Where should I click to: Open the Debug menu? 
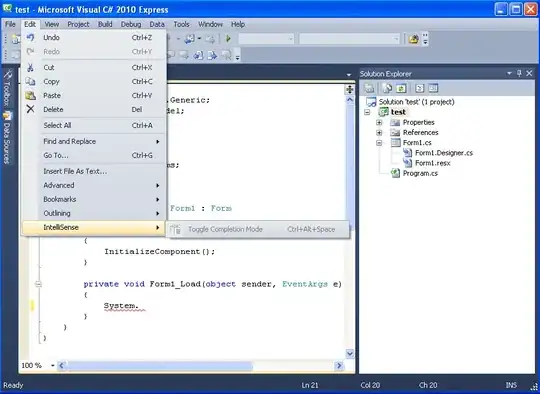tap(131, 24)
